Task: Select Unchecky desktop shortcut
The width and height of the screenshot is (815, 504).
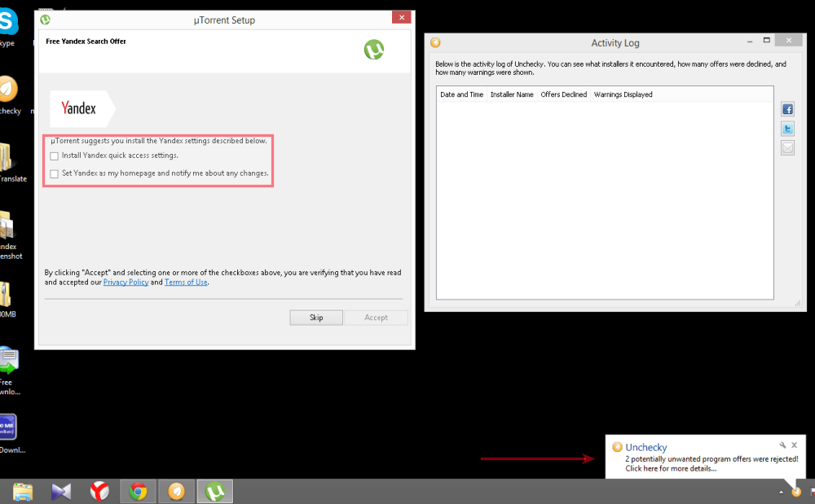Action: point(8,96)
